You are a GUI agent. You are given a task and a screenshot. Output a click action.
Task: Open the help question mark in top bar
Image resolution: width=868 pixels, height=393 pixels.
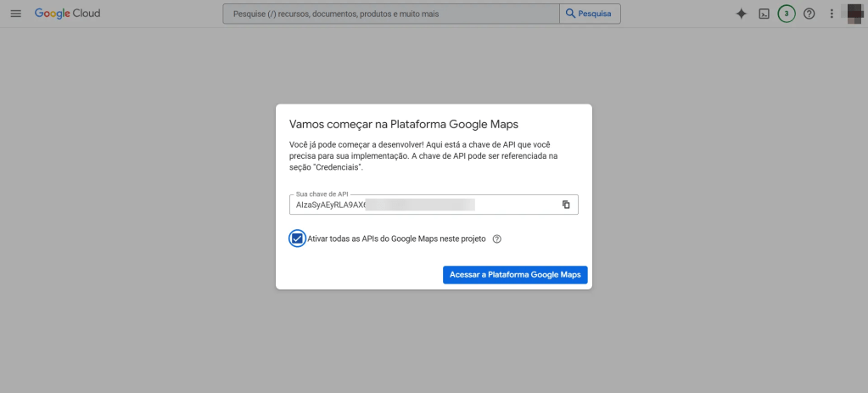click(809, 14)
